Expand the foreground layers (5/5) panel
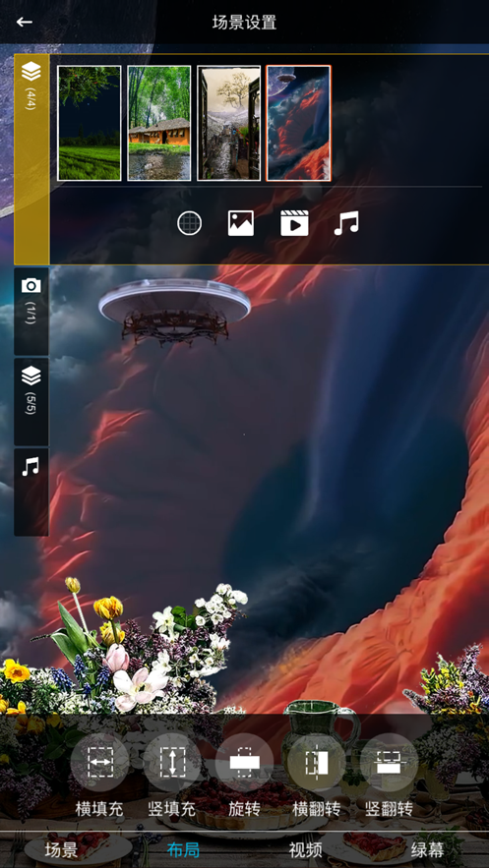Viewport: 489px width, 868px height. 31,402
